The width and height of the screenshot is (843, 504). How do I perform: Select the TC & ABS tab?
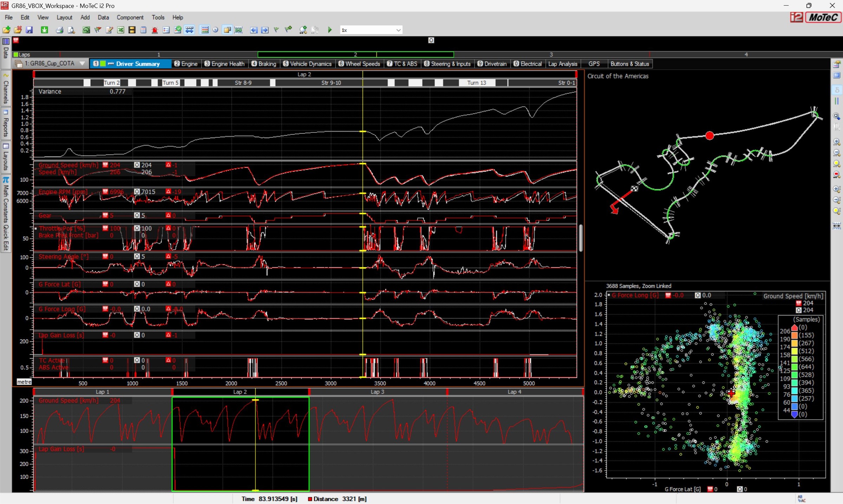click(403, 64)
